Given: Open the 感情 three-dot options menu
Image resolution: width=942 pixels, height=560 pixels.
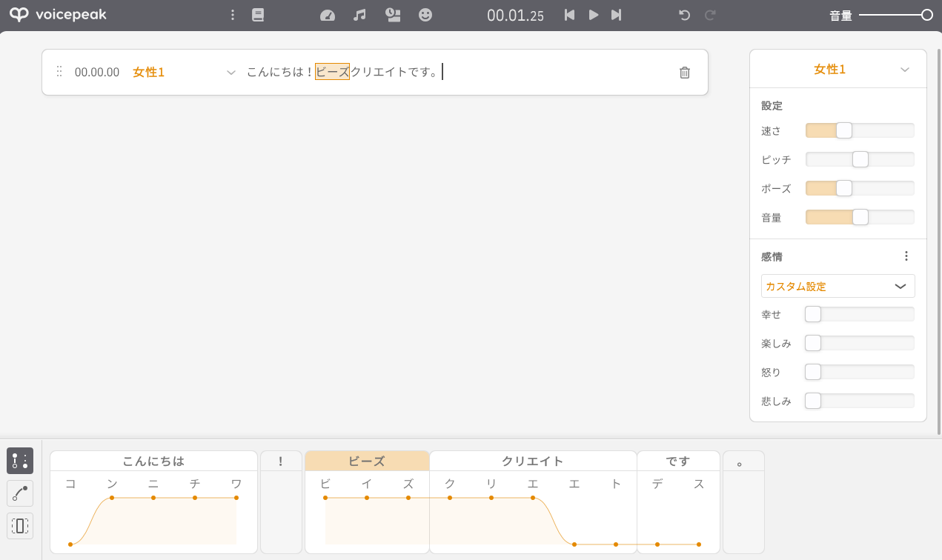Looking at the screenshot, I should click(x=906, y=256).
